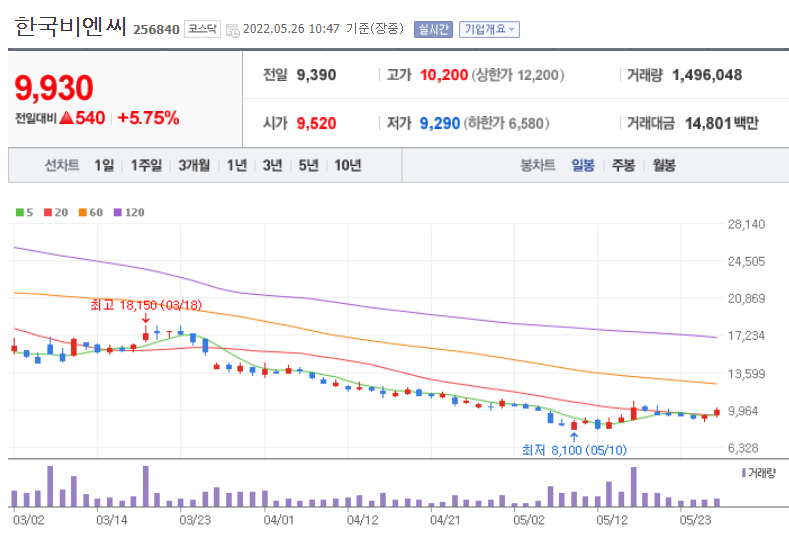The width and height of the screenshot is (789, 536).
Task: Click the 하한가 6,580 text
Action: 506,123
